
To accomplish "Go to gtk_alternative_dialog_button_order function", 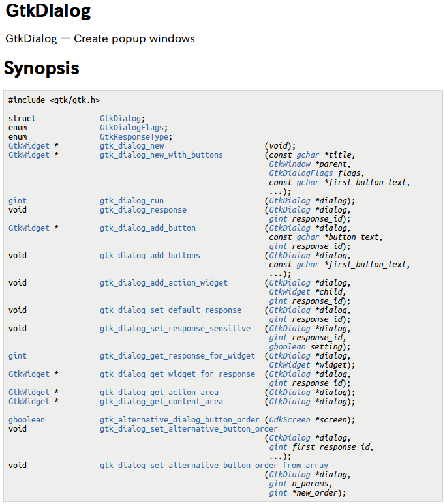I will 179,420.
